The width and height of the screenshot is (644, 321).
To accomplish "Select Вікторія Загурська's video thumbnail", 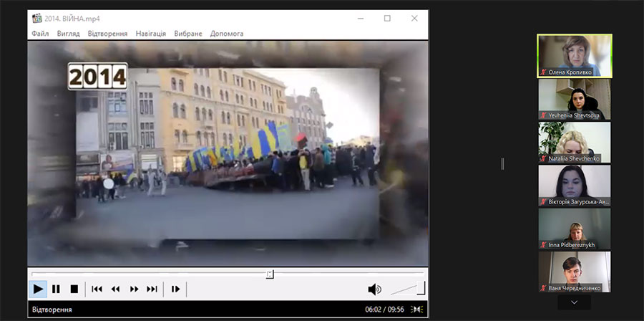I will click(575, 186).
